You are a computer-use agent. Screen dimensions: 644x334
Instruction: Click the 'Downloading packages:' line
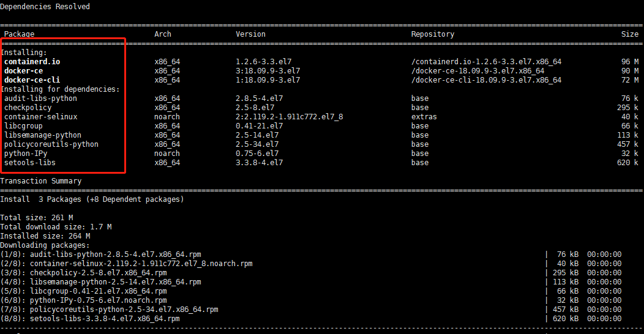point(45,245)
